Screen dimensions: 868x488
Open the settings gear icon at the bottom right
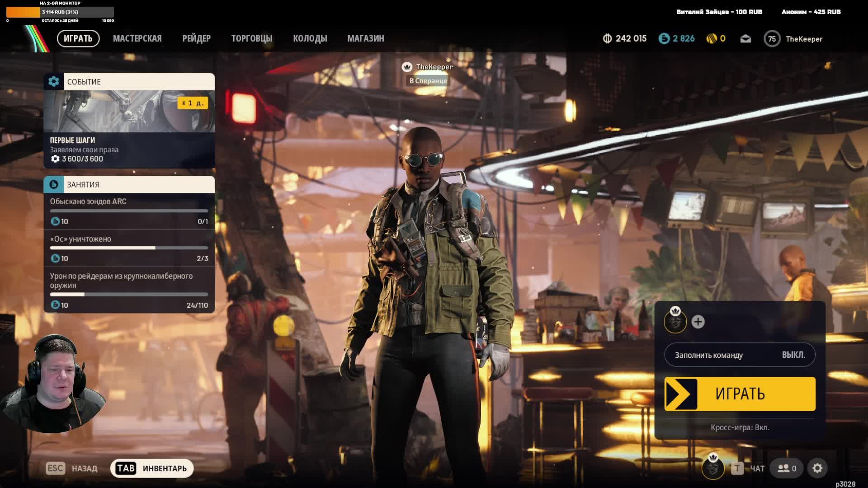click(817, 469)
